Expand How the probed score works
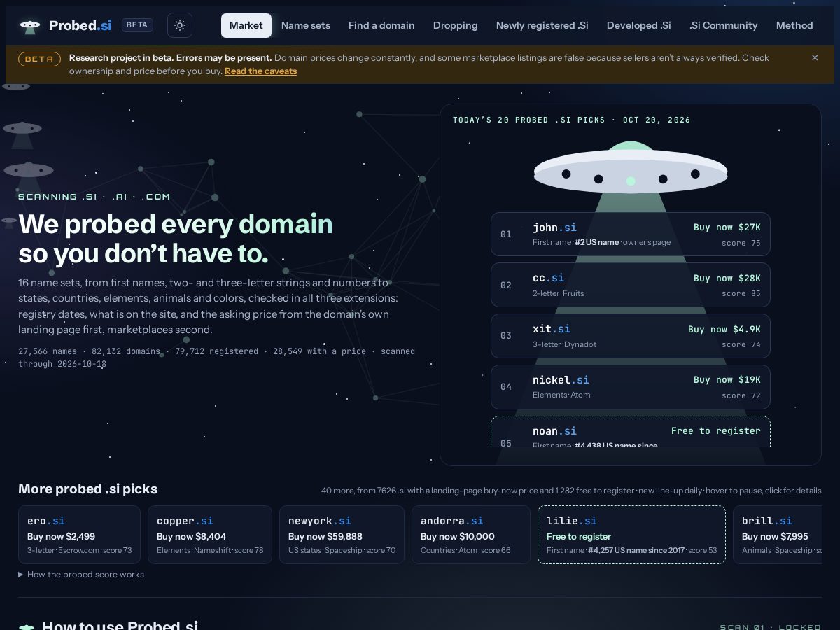The height and width of the screenshot is (630, 840). [x=81, y=575]
